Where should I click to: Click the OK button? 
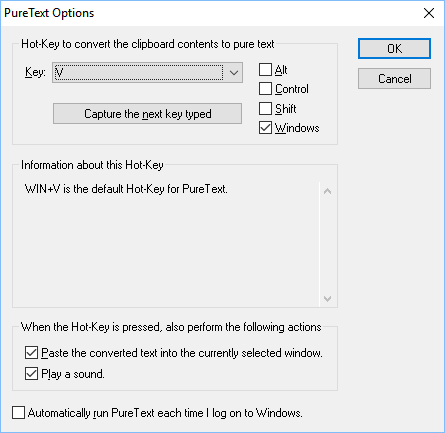tap(394, 49)
